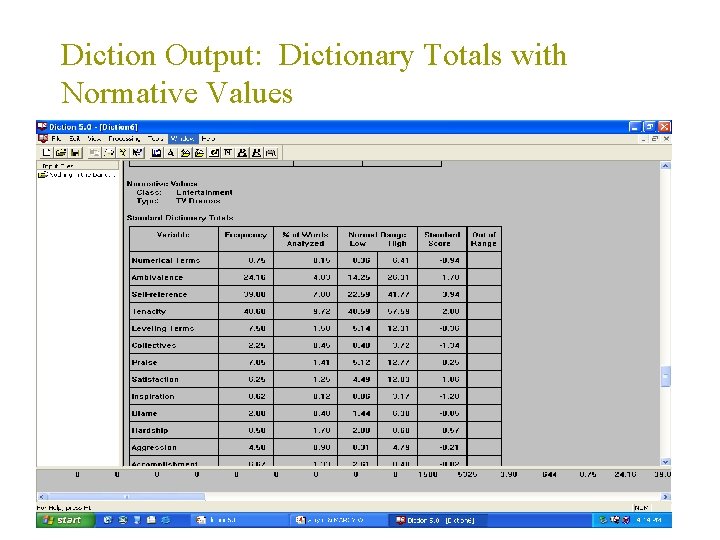Screen dimensions: 720x540
Task: Select the input file in the left pane
Action: (x=77, y=175)
